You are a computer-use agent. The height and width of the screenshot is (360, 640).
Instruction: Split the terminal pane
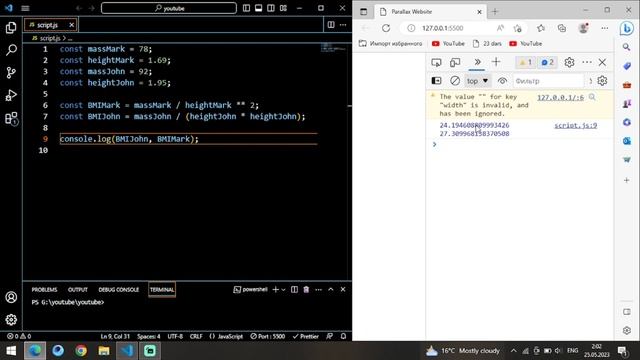coord(294,289)
